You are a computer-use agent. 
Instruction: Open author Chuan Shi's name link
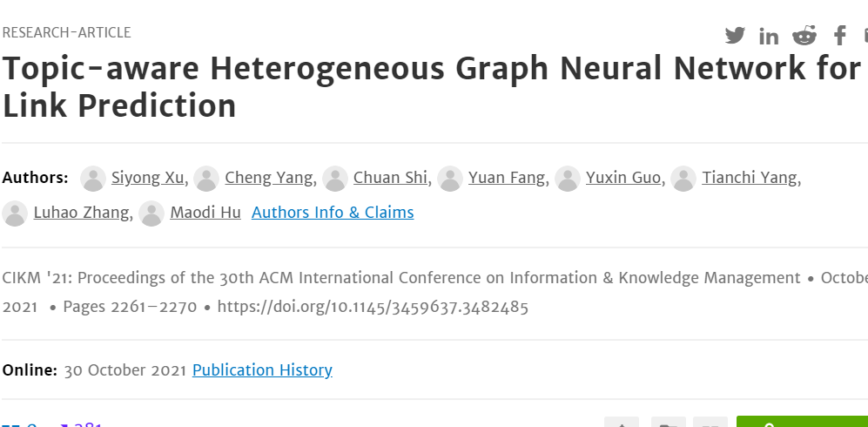point(390,178)
